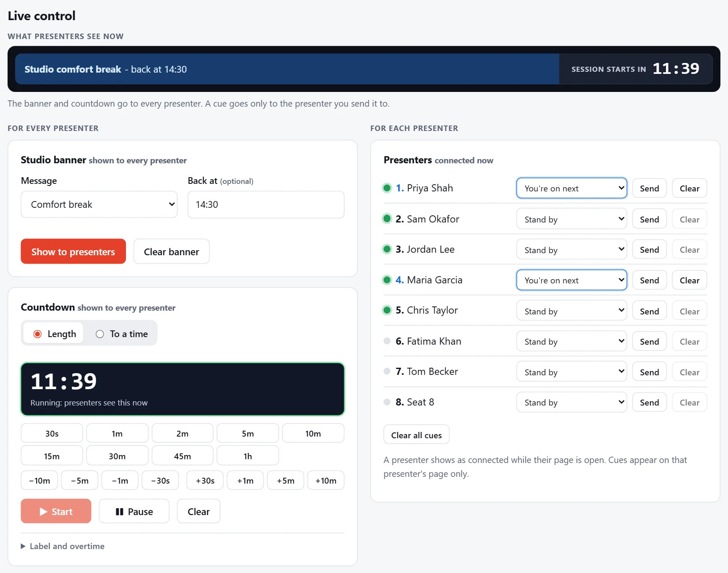Viewport: 728px width, 573px height.
Task: Start the countdown
Action: pyautogui.click(x=56, y=511)
